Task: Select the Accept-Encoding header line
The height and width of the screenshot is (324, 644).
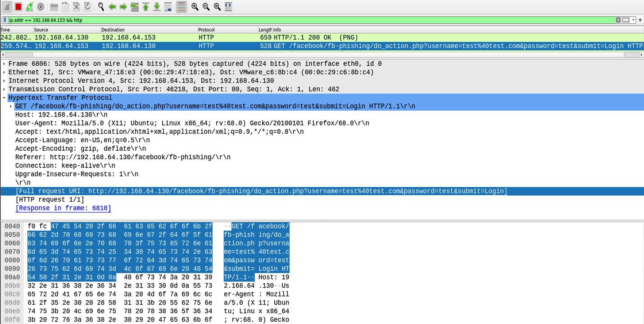Action: tap(81, 148)
